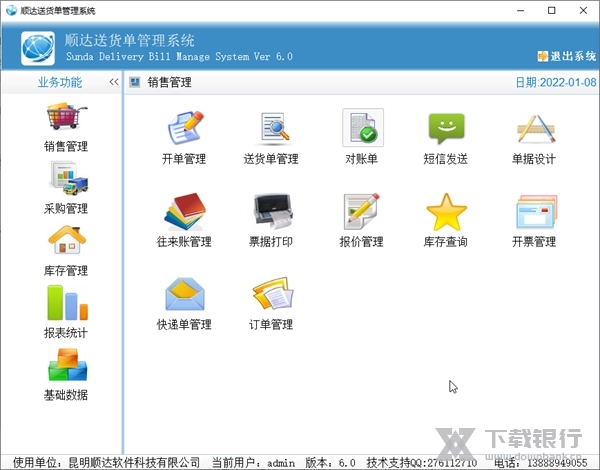The height and width of the screenshot is (470, 600).
Task: Open 库存查询 star icon
Action: pyautogui.click(x=446, y=212)
